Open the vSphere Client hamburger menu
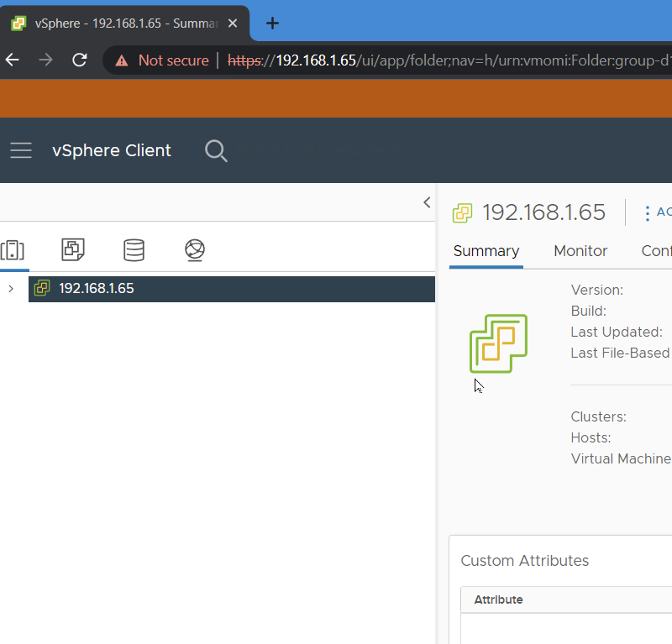 (21, 150)
